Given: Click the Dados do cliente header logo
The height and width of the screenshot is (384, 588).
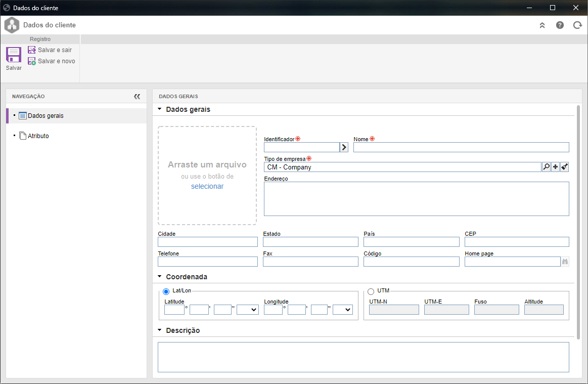Looking at the screenshot, I should tap(12, 25).
